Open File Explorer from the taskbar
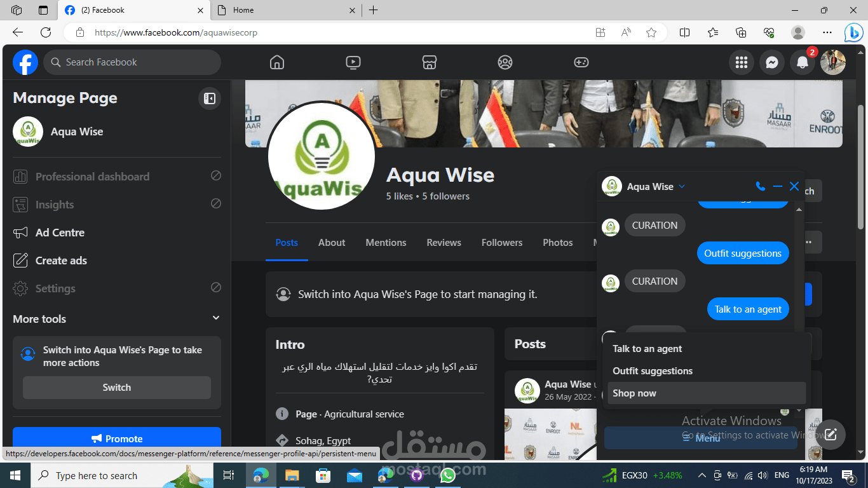Image resolution: width=868 pixels, height=488 pixels. click(x=292, y=475)
